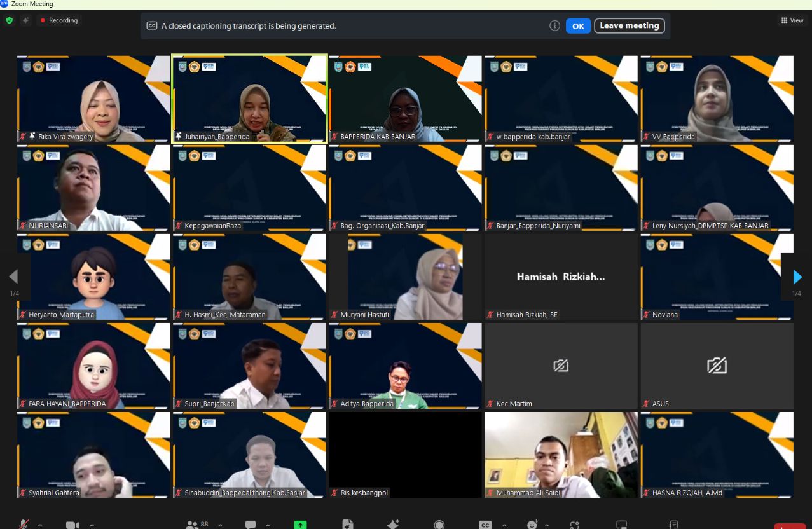This screenshot has width=812, height=529.
Task: Click the green share screen icon
Action: click(x=300, y=525)
